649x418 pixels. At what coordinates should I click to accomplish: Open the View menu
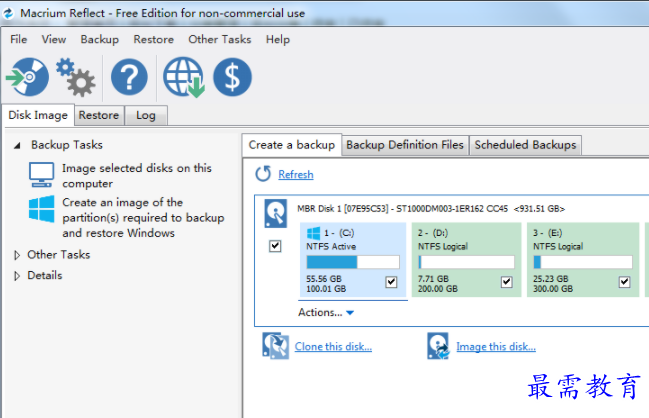[54, 39]
